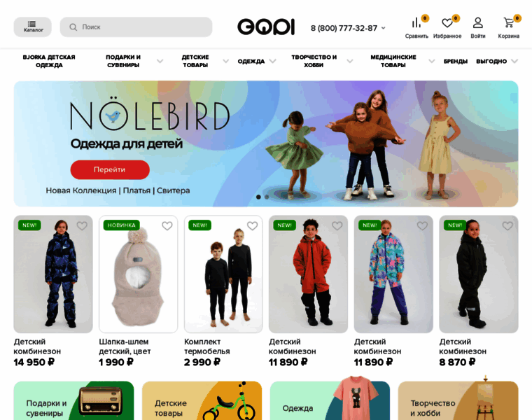Favorite the red 11 890 ₽ комбинезон

click(337, 225)
